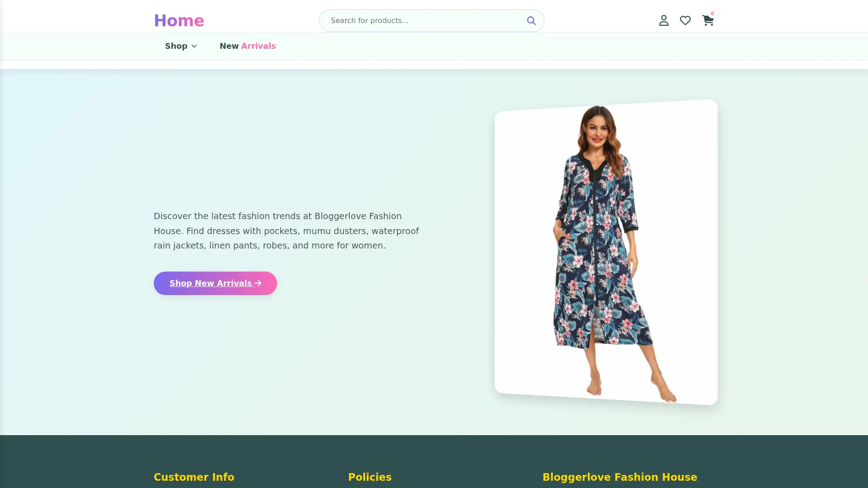Click the arrow inside Shop New Arrivals button
This screenshot has width=868, height=488.
click(258, 283)
